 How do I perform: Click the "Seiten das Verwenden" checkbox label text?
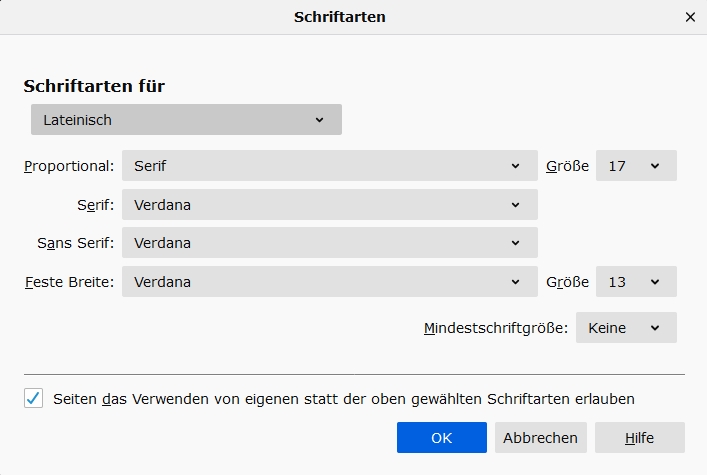coord(344,398)
